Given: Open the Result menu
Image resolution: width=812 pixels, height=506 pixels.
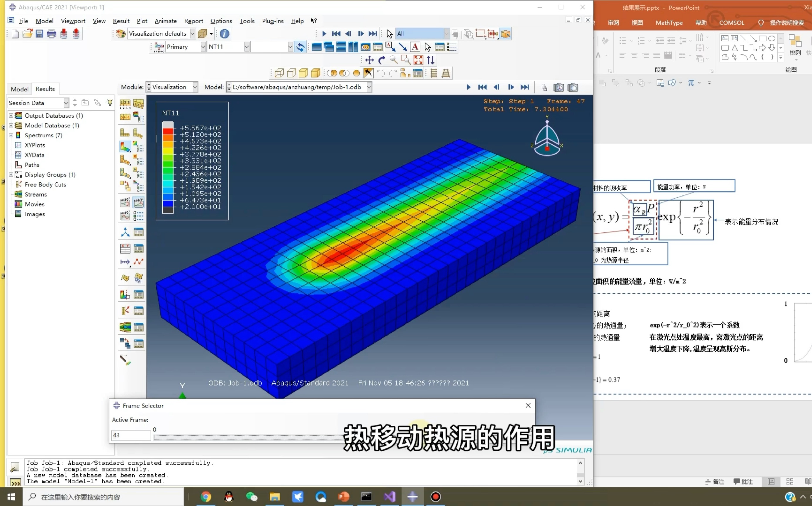Looking at the screenshot, I should click(121, 21).
